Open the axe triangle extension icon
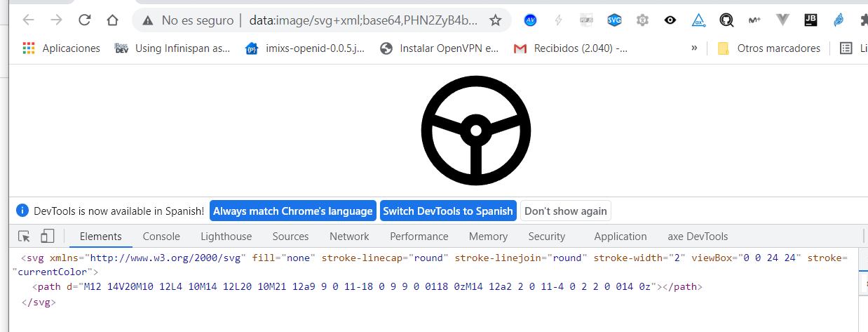Screen dimensions: 868x332 698,20
